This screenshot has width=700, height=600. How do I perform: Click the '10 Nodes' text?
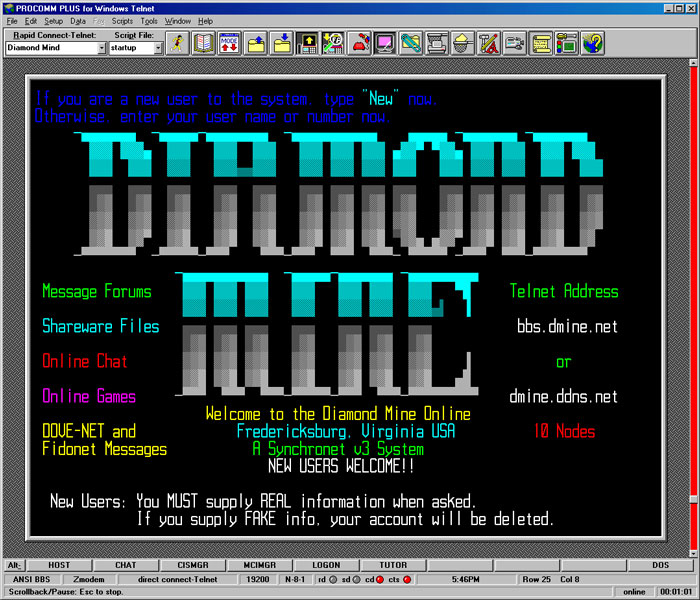tap(564, 431)
